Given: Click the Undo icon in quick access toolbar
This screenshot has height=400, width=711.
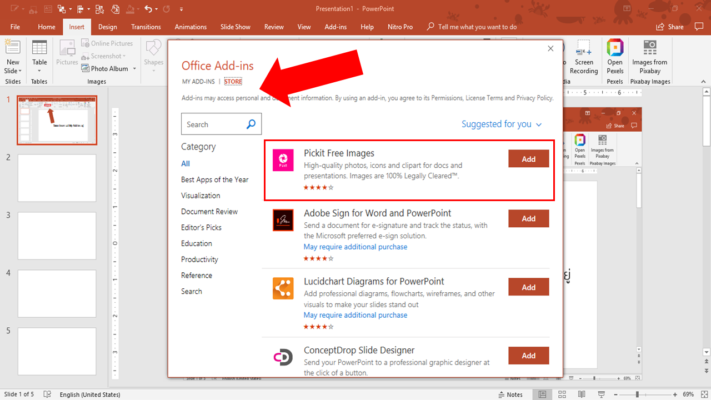Looking at the screenshot, I should click(x=148, y=9).
